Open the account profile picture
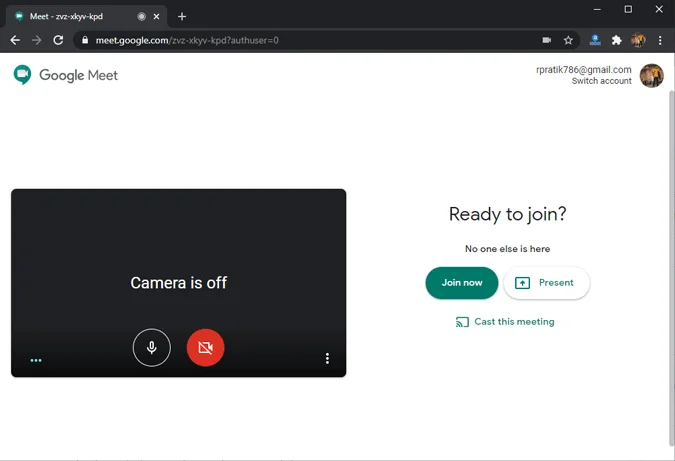 click(651, 75)
